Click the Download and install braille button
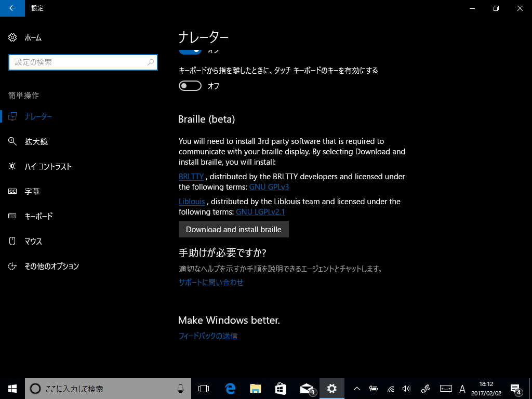This screenshot has width=532, height=399. point(233,229)
